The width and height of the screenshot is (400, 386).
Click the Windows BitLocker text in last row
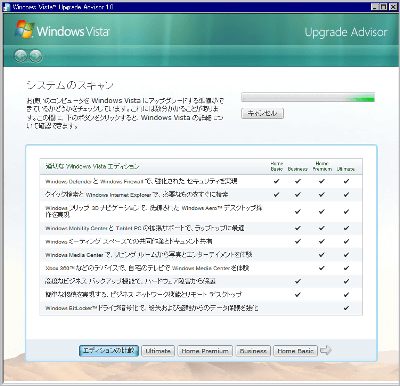[x=71, y=308]
